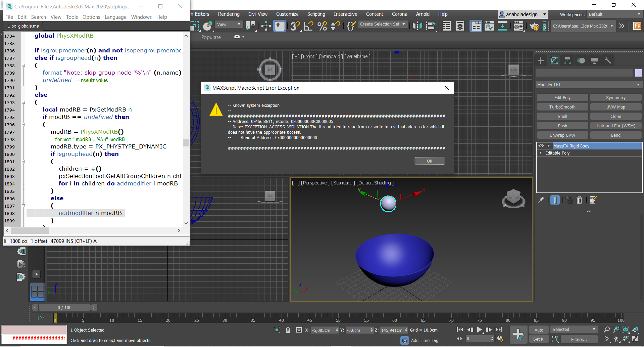Screen dimensions: 644x347
Task: Click the script editor vertical scrollbar thumb
Action: pos(186,143)
